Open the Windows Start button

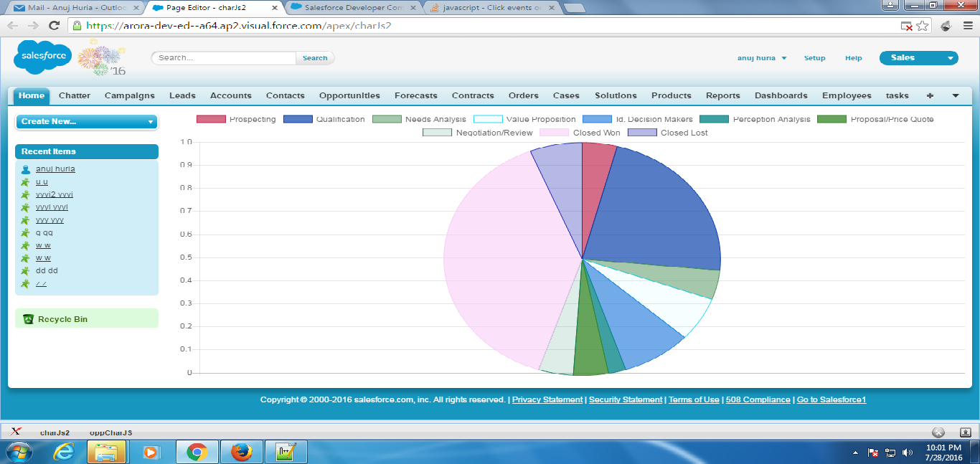click(x=19, y=452)
